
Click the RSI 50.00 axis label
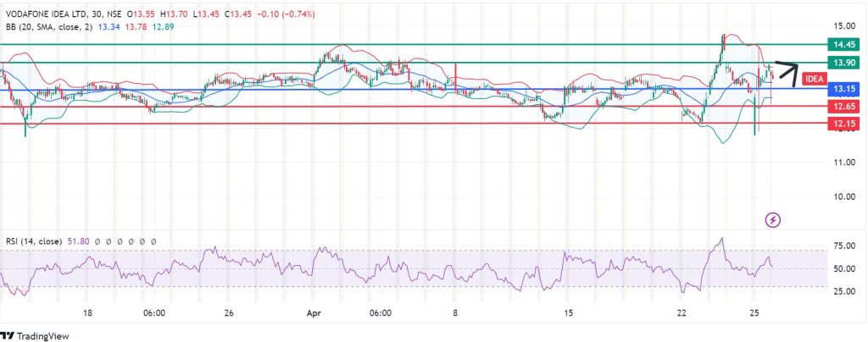843,269
